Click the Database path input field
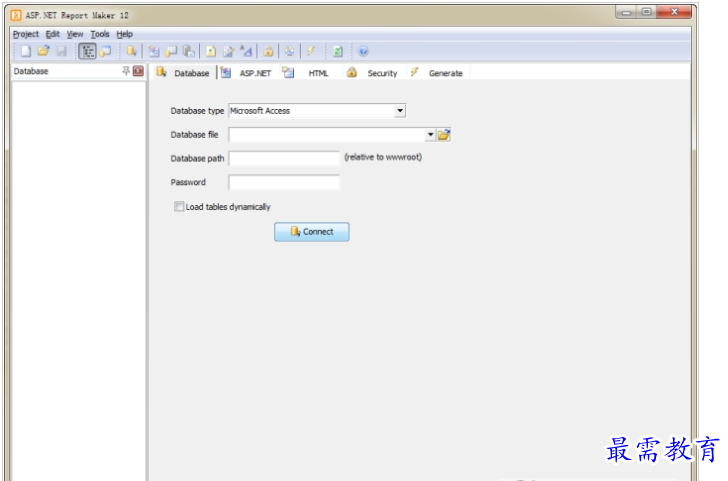This screenshot has width=728, height=481. (284, 158)
